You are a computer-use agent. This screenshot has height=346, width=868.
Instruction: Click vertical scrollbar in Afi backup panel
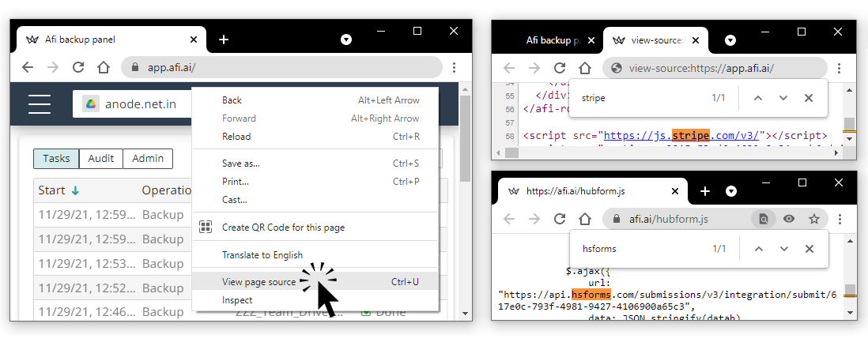[x=466, y=138]
